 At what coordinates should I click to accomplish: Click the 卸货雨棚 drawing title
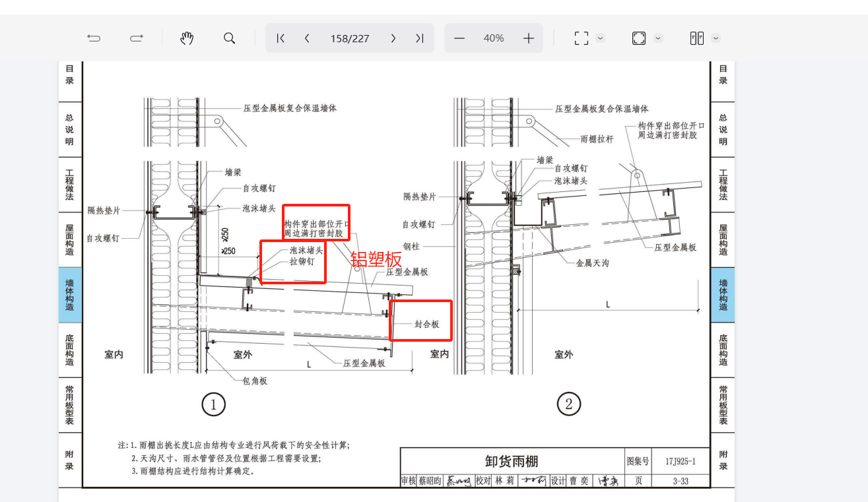(x=512, y=461)
